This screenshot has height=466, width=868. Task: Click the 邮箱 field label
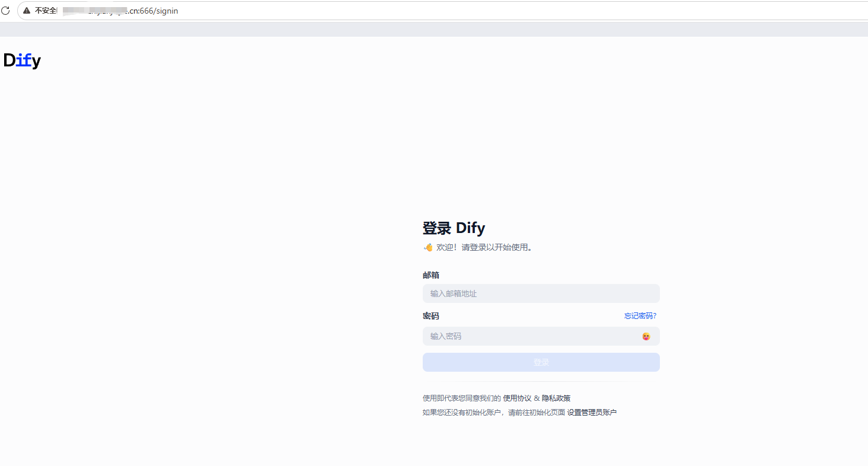coord(431,275)
